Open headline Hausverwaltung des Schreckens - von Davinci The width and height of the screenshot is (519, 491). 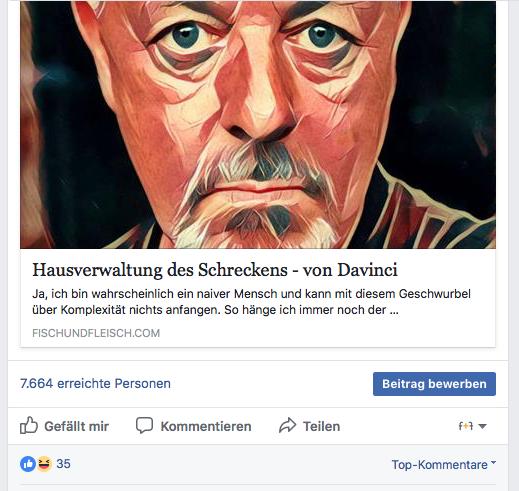(215, 270)
